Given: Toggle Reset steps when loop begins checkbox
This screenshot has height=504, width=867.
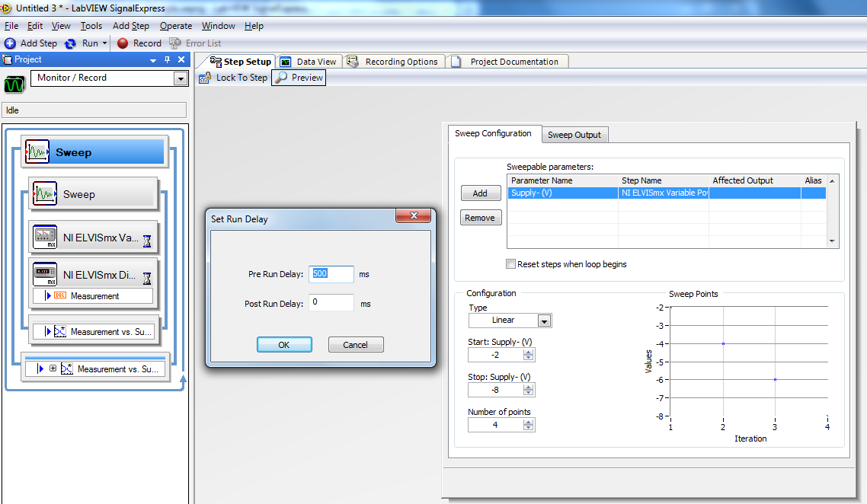Looking at the screenshot, I should point(511,264).
